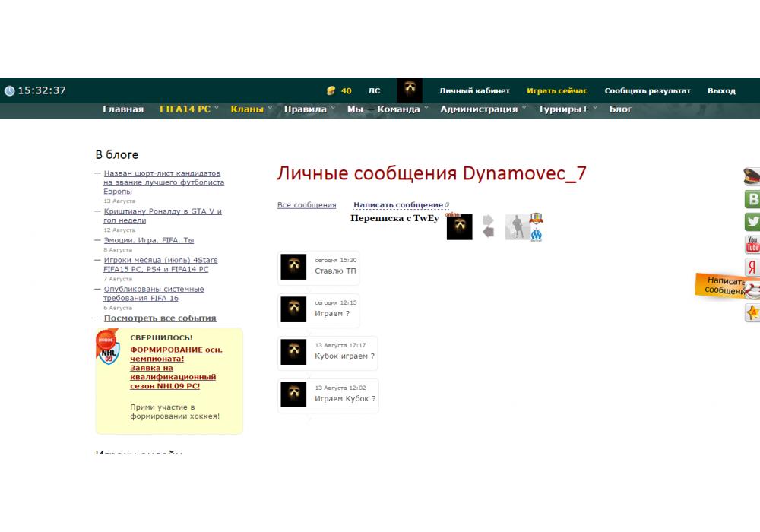The width and height of the screenshot is (760, 532).
Task: Open the Ставлю ТП message avatar thumbnail
Action: 293,267
